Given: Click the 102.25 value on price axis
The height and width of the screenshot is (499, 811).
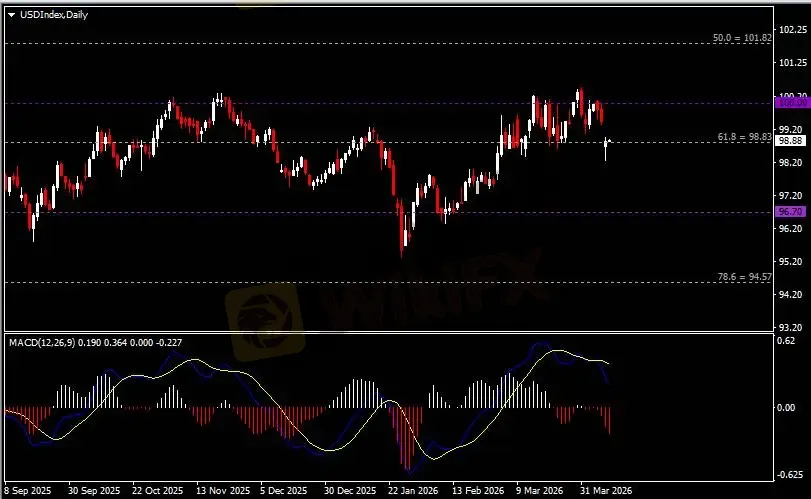Looking at the screenshot, I should 791,30.
